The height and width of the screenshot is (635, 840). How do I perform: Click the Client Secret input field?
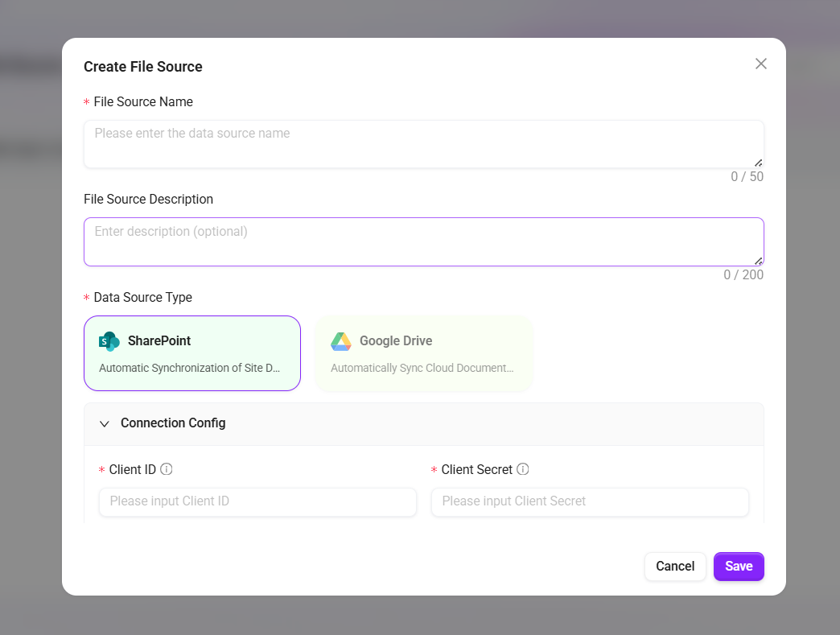point(590,502)
